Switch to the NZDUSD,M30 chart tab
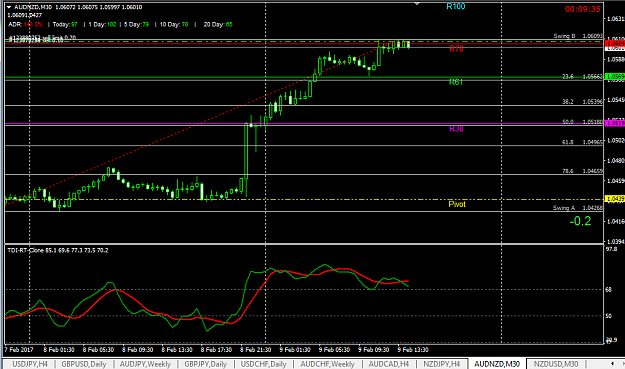Image resolution: width=625 pixels, height=369 pixels. coord(556,364)
